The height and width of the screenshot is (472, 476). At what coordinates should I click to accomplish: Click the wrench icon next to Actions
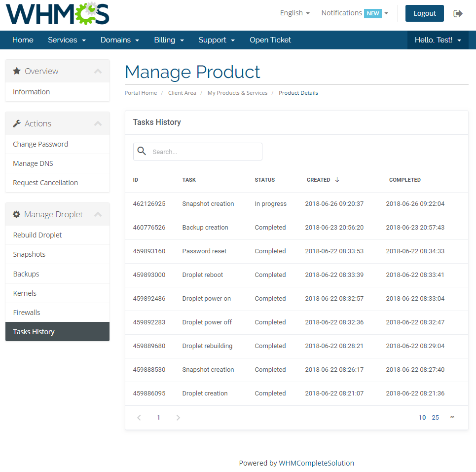17,123
